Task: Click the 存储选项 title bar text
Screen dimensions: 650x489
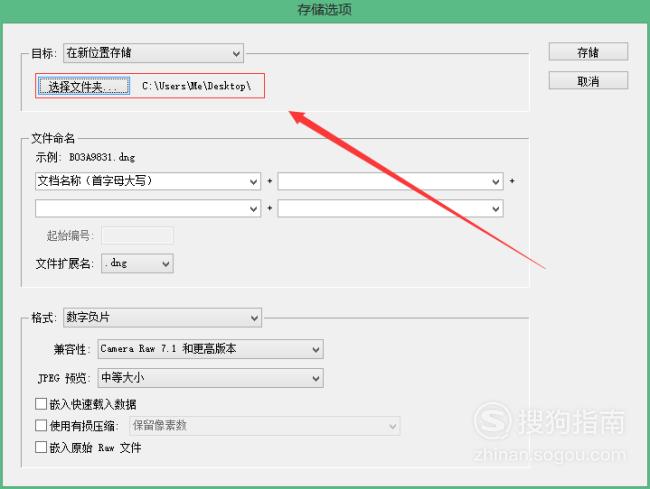Action: click(325, 10)
